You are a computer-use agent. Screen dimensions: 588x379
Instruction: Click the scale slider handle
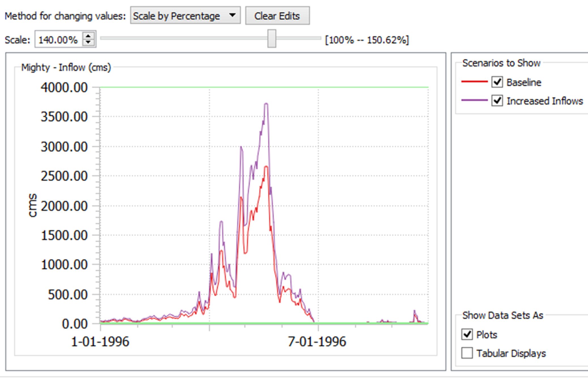[x=272, y=39]
